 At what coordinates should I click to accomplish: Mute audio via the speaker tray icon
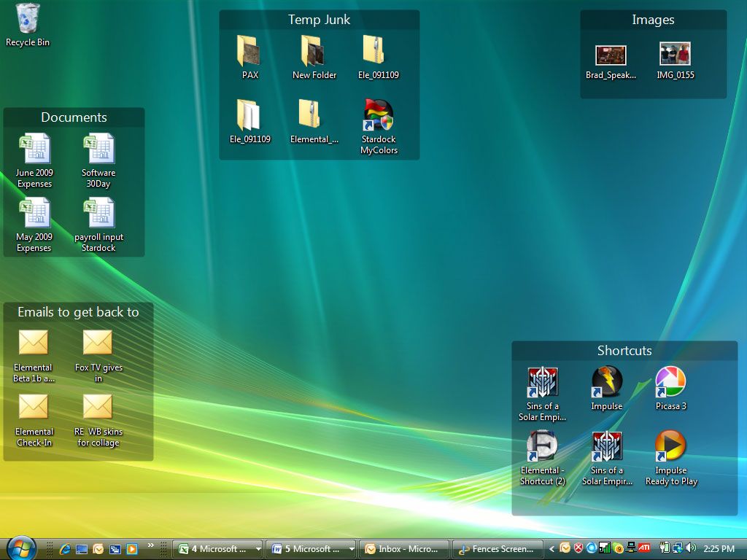[x=690, y=548]
